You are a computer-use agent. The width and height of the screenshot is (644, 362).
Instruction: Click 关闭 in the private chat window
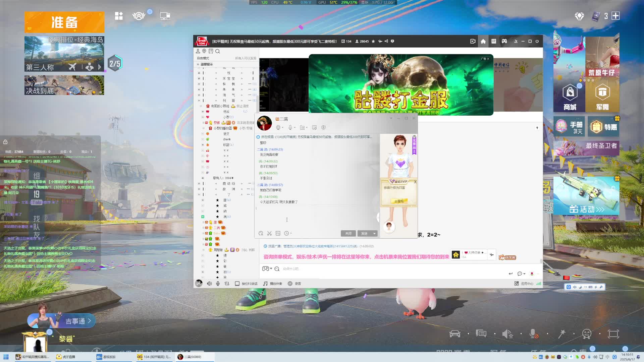tap(348, 234)
